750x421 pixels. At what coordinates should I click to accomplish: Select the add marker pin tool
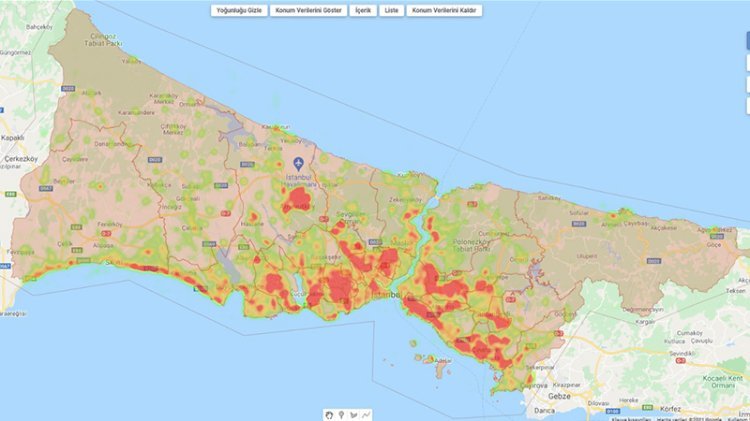(x=342, y=415)
